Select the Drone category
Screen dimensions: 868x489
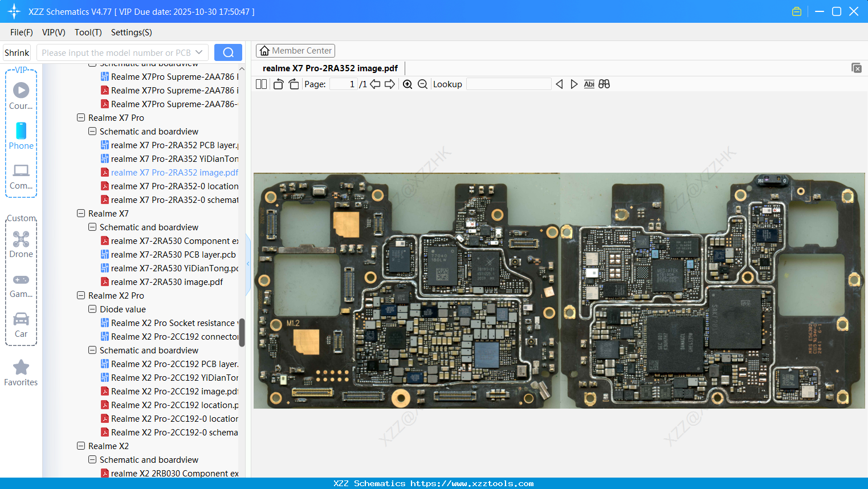tap(21, 244)
